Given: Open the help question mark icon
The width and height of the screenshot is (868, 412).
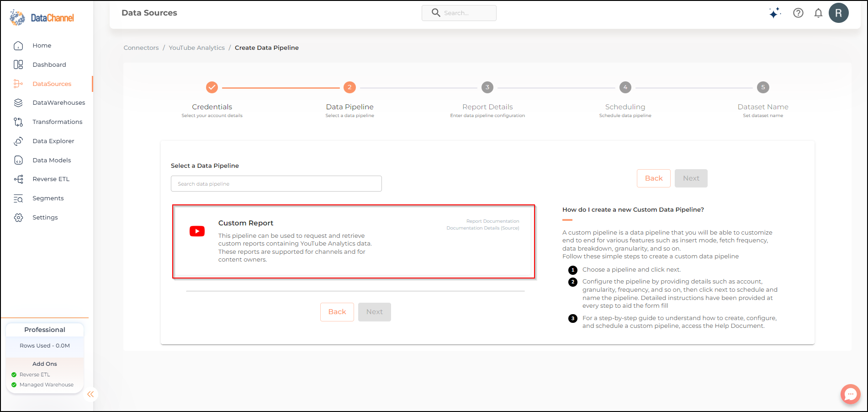Looking at the screenshot, I should click(x=798, y=13).
